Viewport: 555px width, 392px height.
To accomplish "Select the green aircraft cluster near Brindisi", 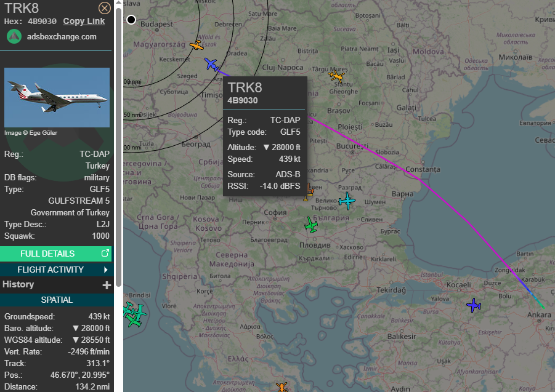I will click(x=134, y=314).
